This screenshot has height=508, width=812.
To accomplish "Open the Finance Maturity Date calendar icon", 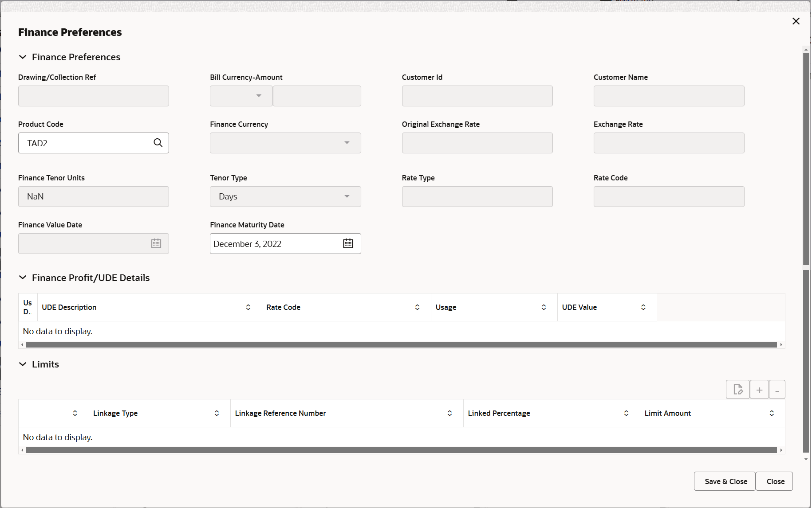I will tap(348, 243).
